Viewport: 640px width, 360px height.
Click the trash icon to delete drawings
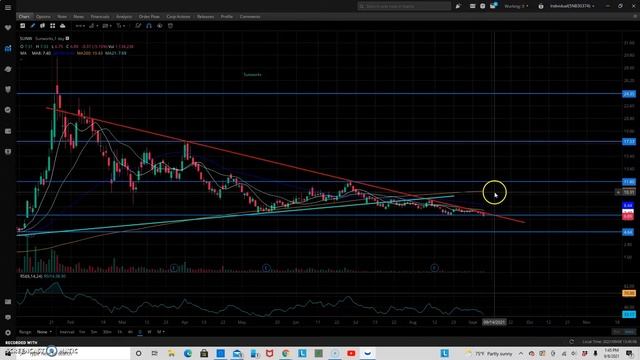pos(170,26)
